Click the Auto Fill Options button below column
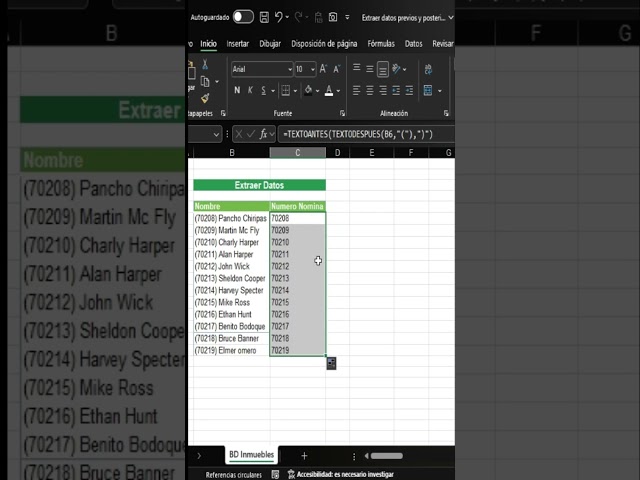 (x=331, y=363)
